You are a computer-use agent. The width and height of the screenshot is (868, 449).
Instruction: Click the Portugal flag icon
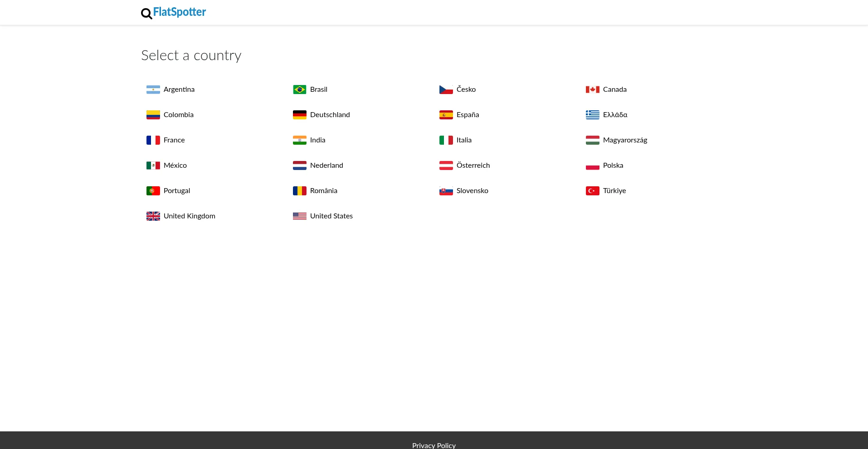(153, 191)
